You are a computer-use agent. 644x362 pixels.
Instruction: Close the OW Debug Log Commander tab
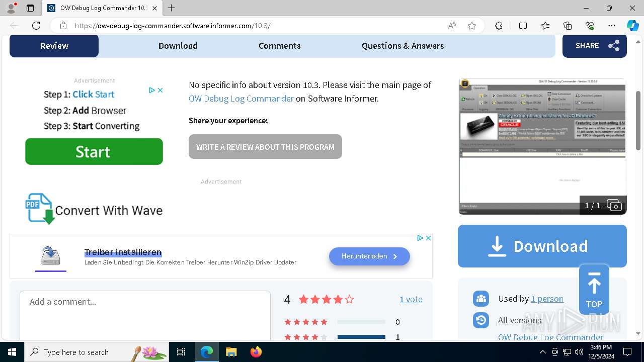pyautogui.click(x=154, y=8)
